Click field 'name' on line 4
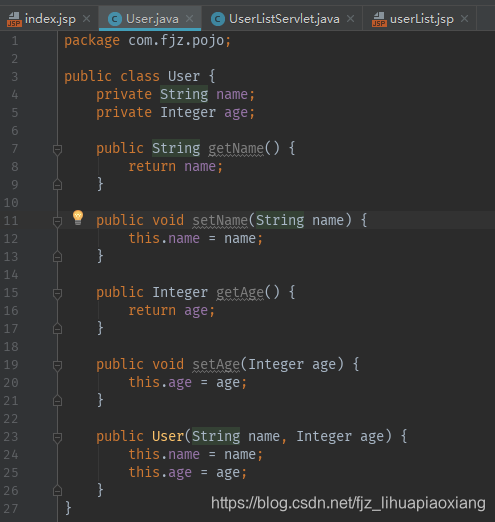The image size is (495, 522). [232, 94]
